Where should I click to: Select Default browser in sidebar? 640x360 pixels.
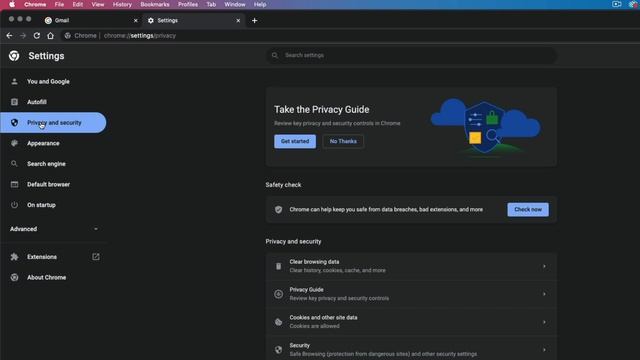click(x=53, y=184)
